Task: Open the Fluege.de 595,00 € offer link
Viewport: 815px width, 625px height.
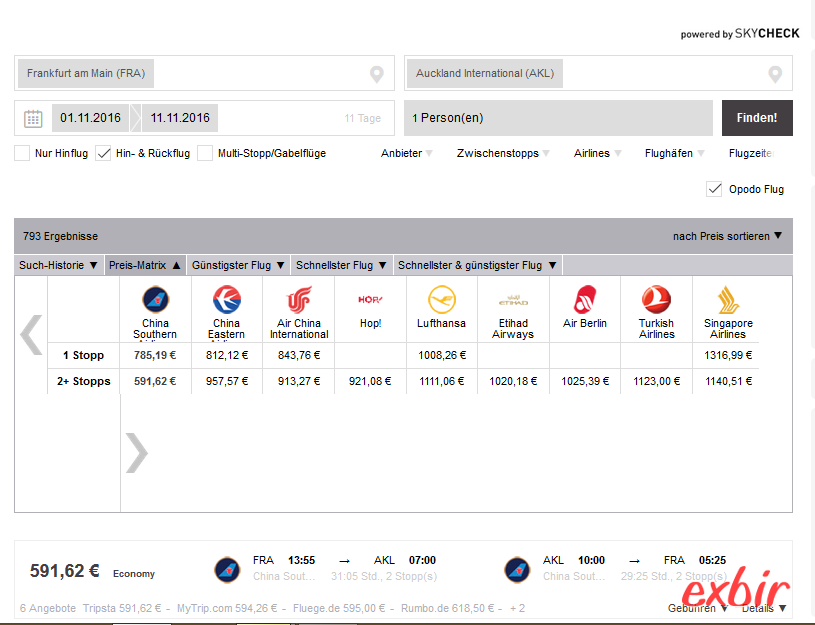Action: 339,608
